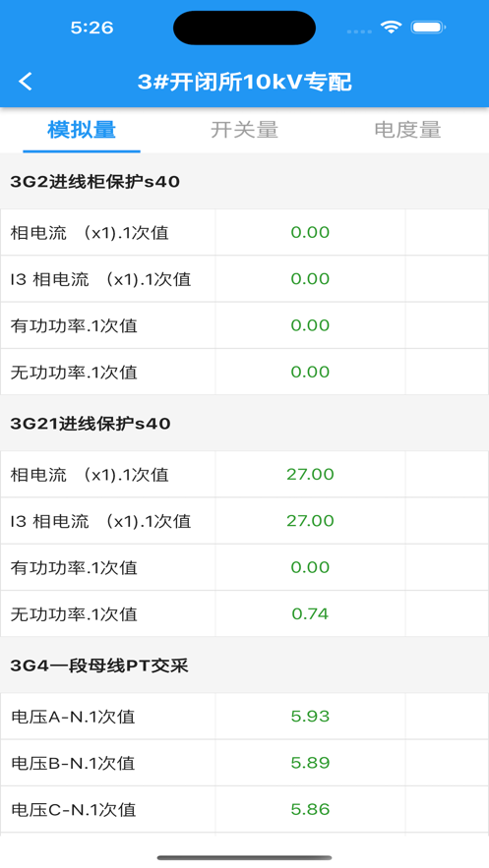This screenshot has height=868, width=489.
Task: Tap the 5.86 voltage value
Action: (x=310, y=809)
